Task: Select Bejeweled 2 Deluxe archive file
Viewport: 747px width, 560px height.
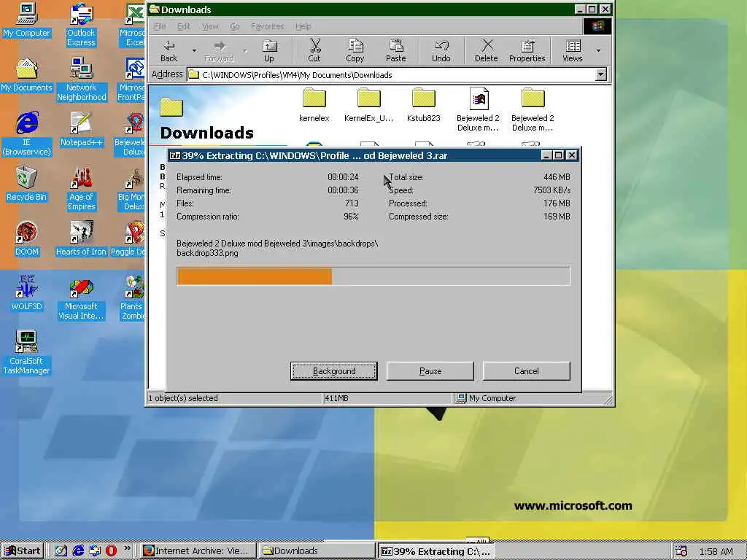Action: (479, 109)
